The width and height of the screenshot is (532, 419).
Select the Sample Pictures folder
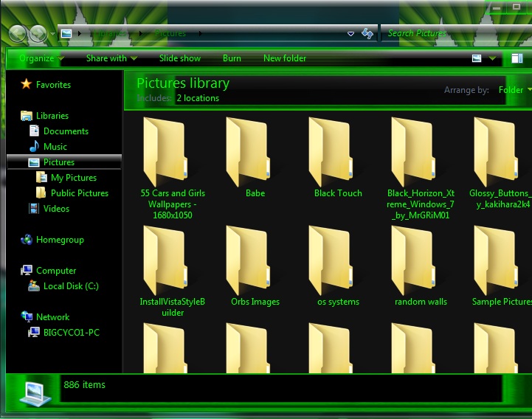[502, 266]
